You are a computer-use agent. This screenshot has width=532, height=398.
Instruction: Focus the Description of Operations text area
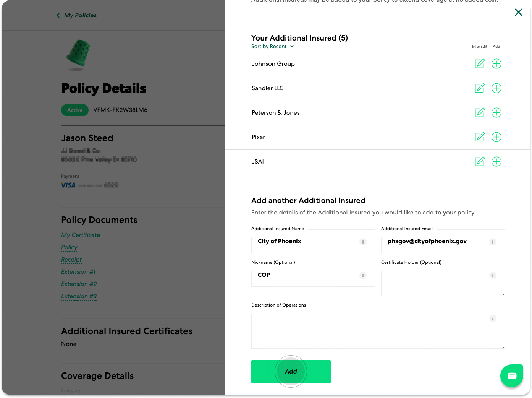pos(378,327)
